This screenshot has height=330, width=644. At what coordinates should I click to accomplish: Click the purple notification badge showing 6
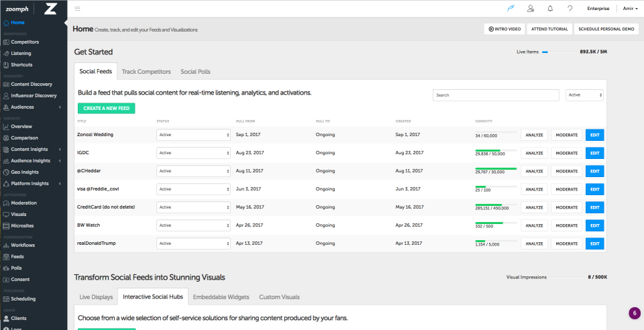(x=635, y=313)
